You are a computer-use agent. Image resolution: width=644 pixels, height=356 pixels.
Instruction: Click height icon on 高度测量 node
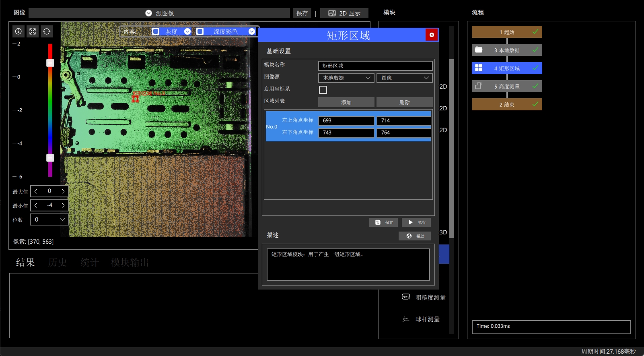[479, 86]
